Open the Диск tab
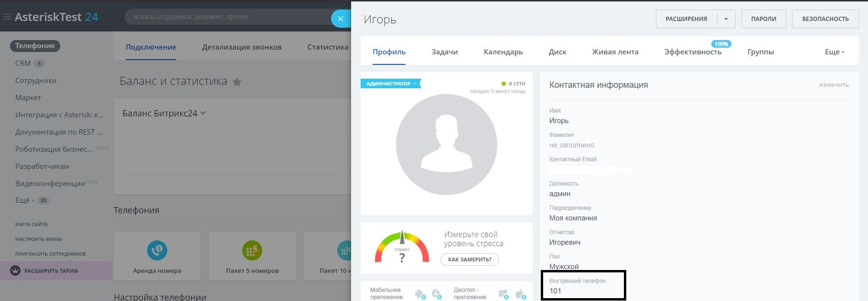Viewport: 868px width, 301px height. pyautogui.click(x=557, y=52)
